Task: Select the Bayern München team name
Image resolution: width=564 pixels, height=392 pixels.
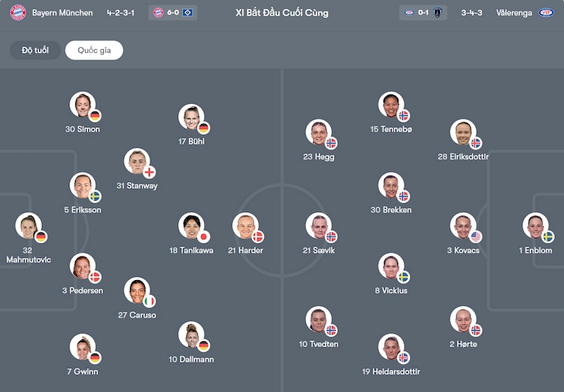Action: 62,13
